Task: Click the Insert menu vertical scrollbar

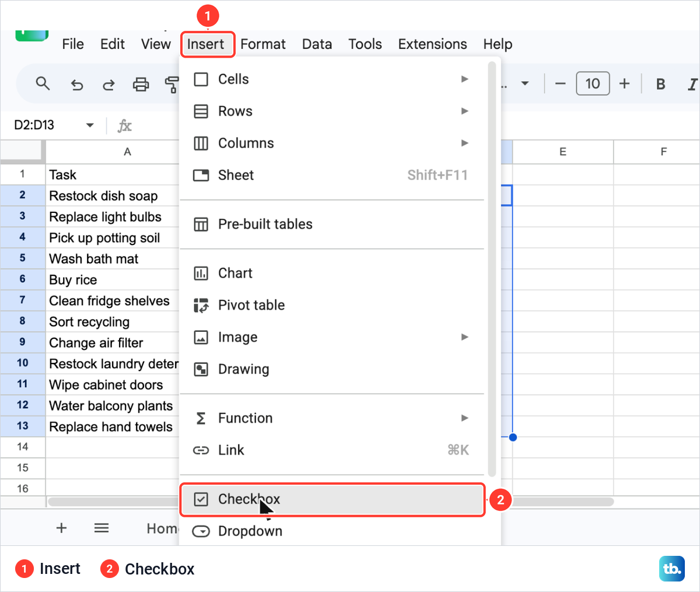Action: click(x=492, y=268)
